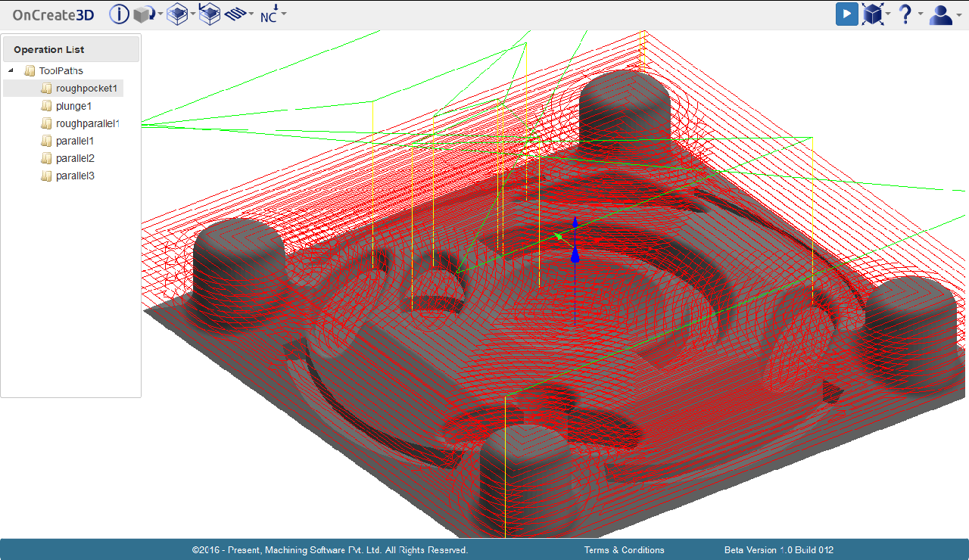Click the stock box icon with arrow
The width and height of the screenshot is (969, 560).
(209, 14)
